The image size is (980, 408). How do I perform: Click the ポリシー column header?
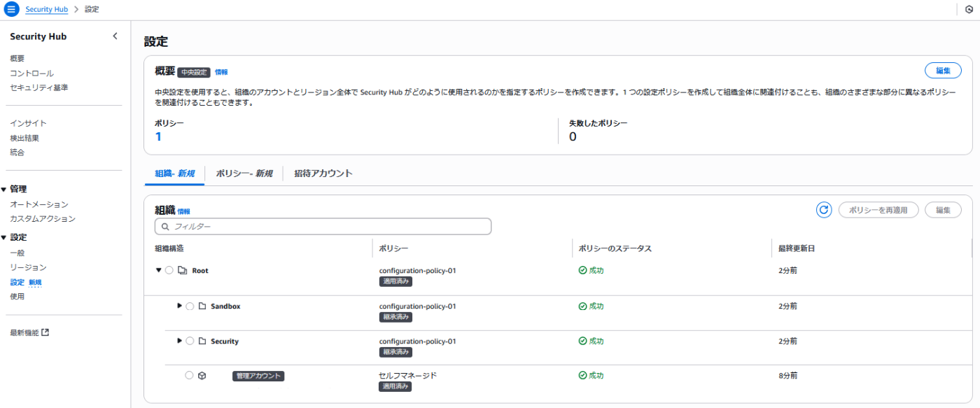pyautogui.click(x=393, y=248)
